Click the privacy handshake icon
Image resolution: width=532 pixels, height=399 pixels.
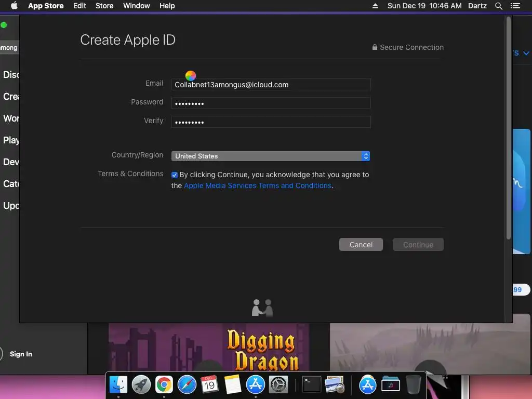(262, 308)
